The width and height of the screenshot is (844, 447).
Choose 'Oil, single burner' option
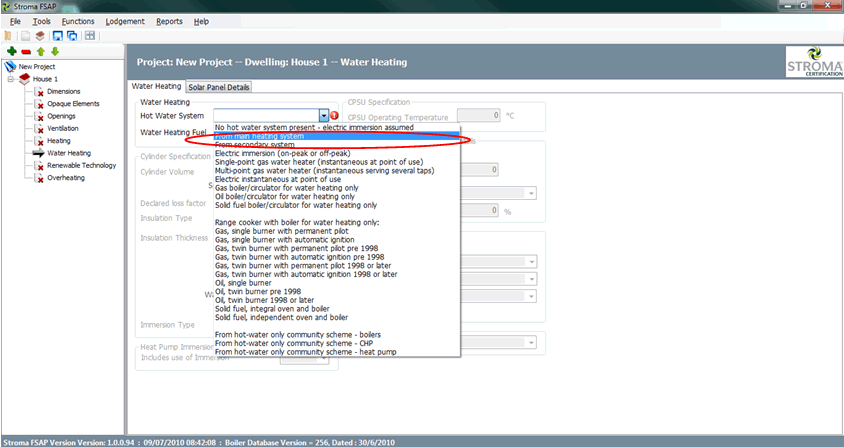(337, 283)
